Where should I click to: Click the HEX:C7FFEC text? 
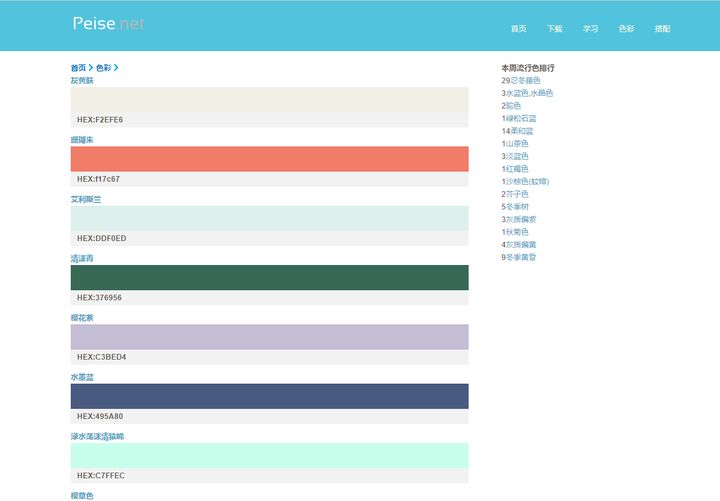point(101,476)
